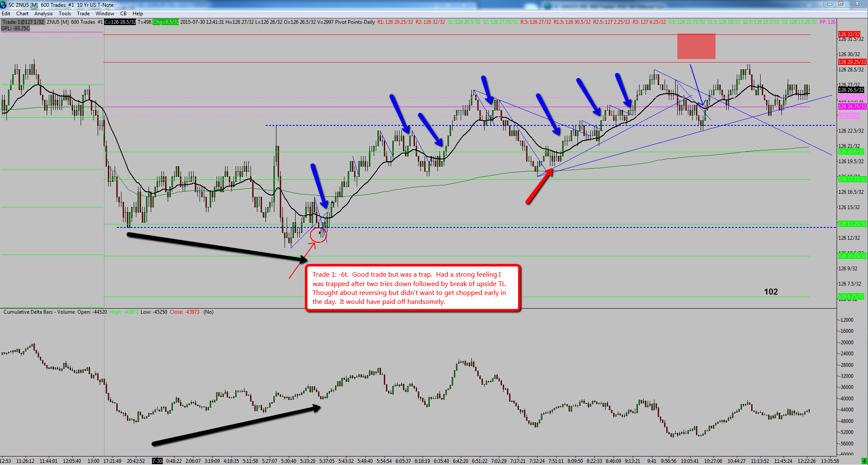Click the 'R3: 127 4.25/32' pivot readout
868x465 pixels.
(x=649, y=22)
